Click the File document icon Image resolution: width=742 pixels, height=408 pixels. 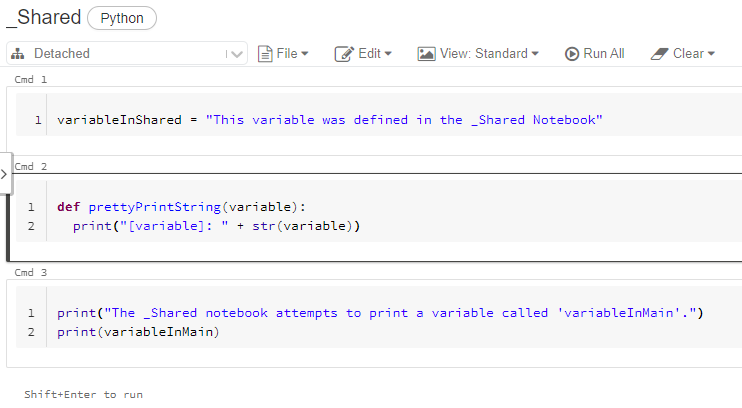click(265, 53)
